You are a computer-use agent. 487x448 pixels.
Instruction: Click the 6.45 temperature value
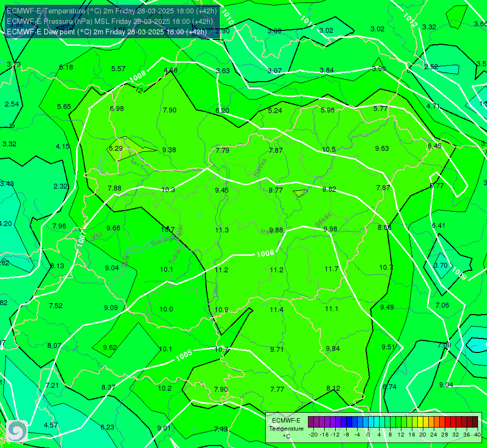[x=434, y=146]
